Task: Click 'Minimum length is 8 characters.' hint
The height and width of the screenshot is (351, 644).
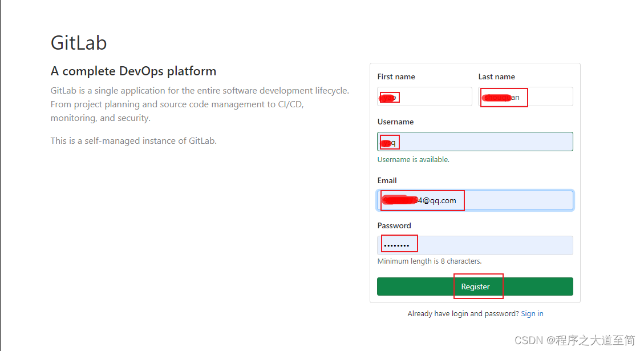Action: pyautogui.click(x=429, y=261)
